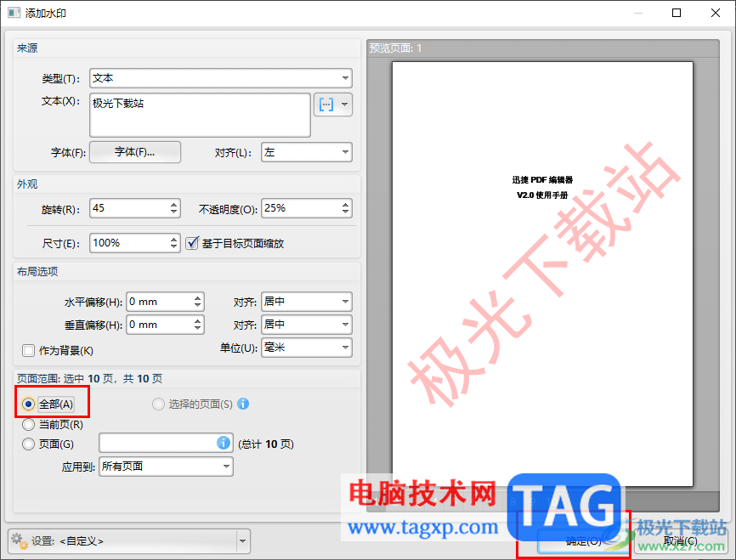This screenshot has width=736, height=560.
Task: Click the 添加水印 window title icon
Action: coord(14,13)
